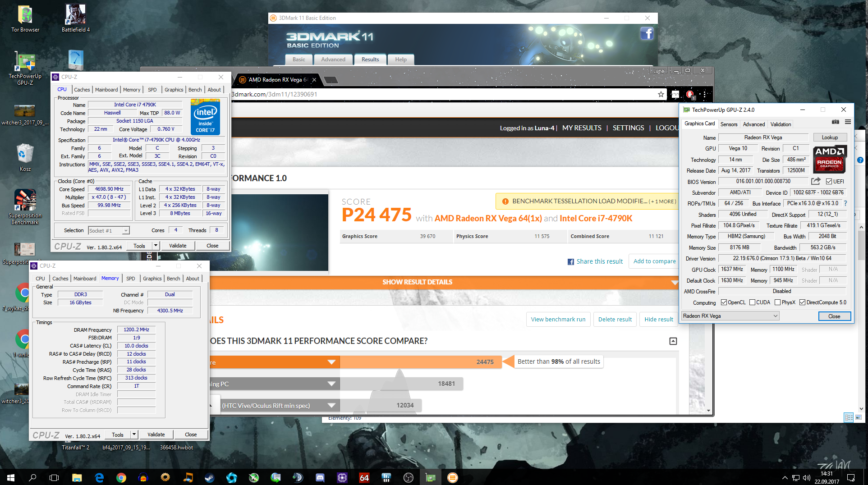This screenshot has width=868, height=485.
Task: Open Tools dropdown arrow in lower CPU-Z window
Action: point(134,435)
